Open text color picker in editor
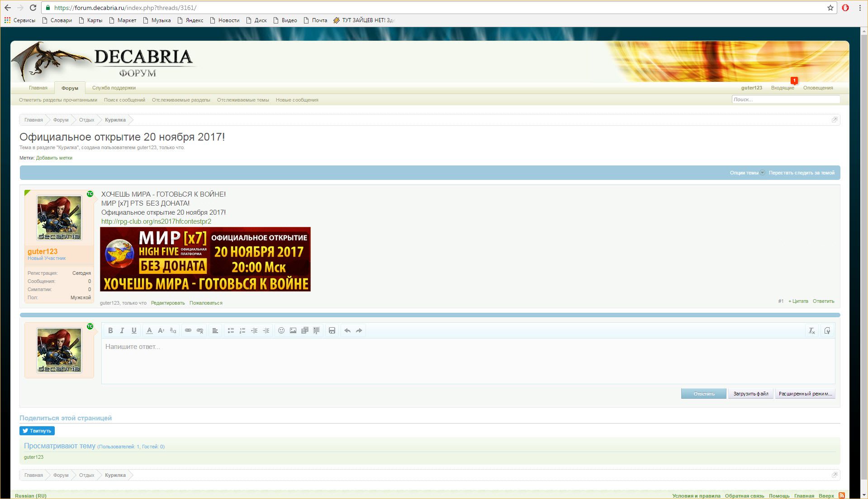 point(149,330)
